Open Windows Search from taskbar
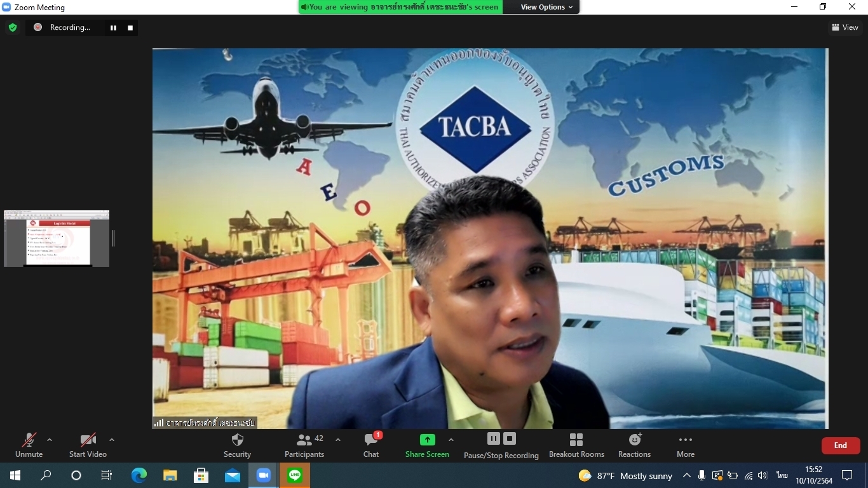The image size is (868, 488). tap(46, 475)
